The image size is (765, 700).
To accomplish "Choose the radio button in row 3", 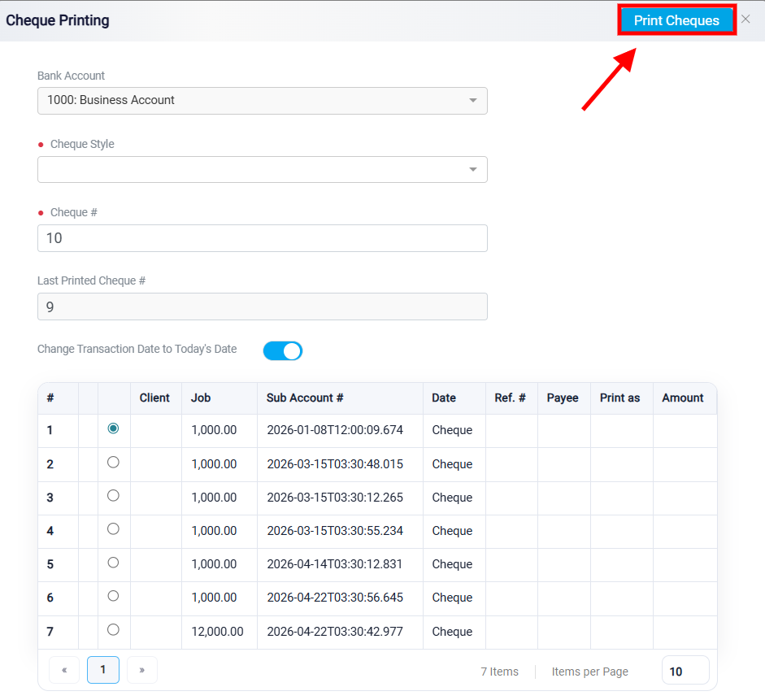I will pos(113,496).
